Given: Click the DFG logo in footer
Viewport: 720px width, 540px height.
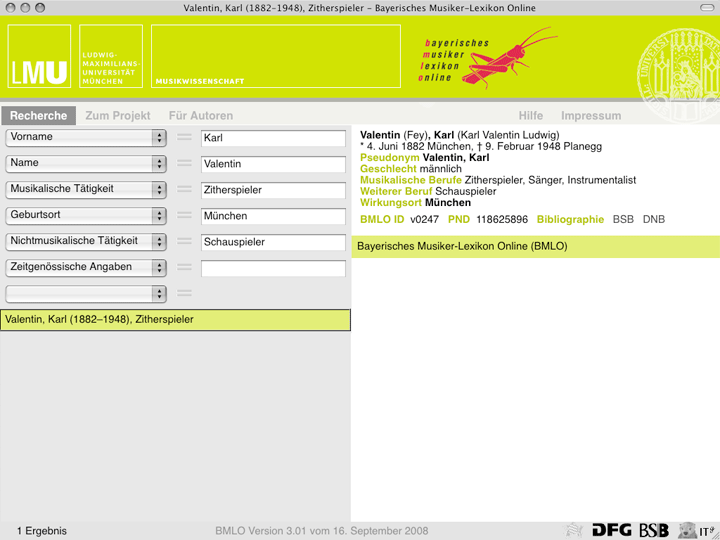Looking at the screenshot, I should [611, 530].
